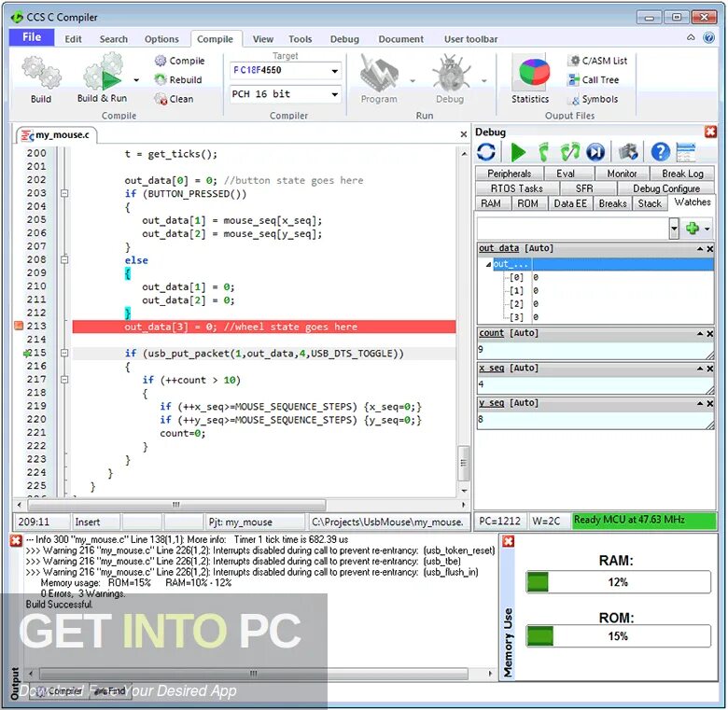
Task: Collapse code fold at line 208
Action: pos(64,260)
